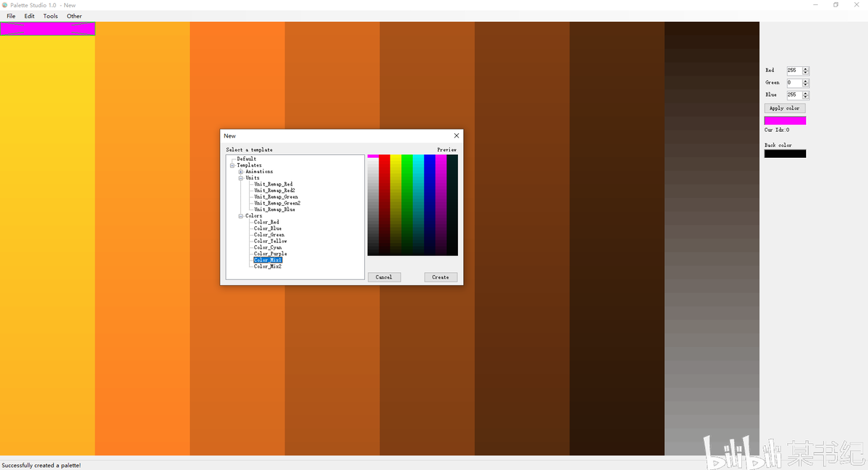Open the Edit menu
The image size is (868, 470).
(x=29, y=16)
